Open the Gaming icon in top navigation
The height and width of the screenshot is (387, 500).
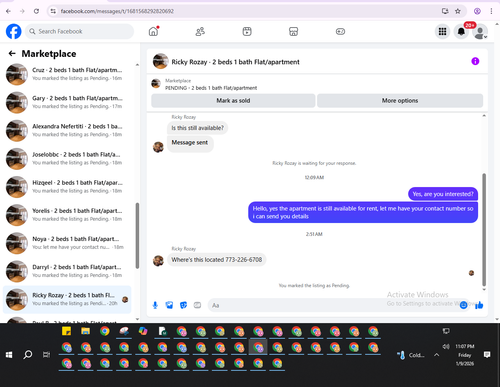[x=340, y=31]
